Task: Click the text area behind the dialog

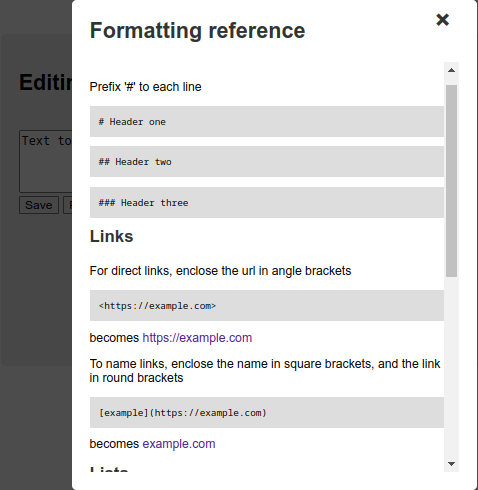Action: pyautogui.click(x=46, y=161)
